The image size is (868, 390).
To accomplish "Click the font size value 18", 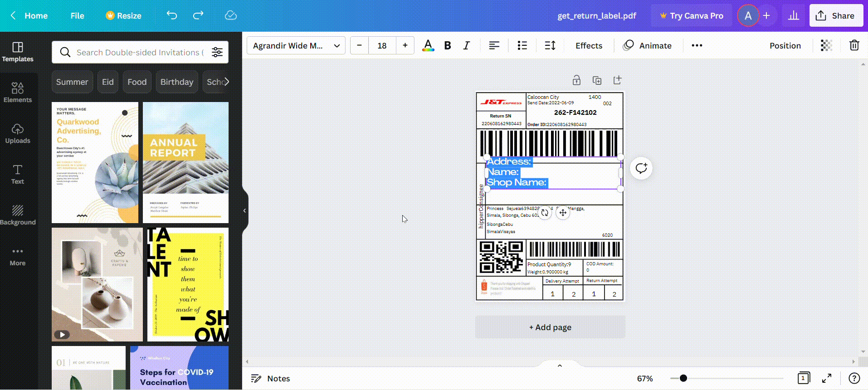I will click(382, 45).
